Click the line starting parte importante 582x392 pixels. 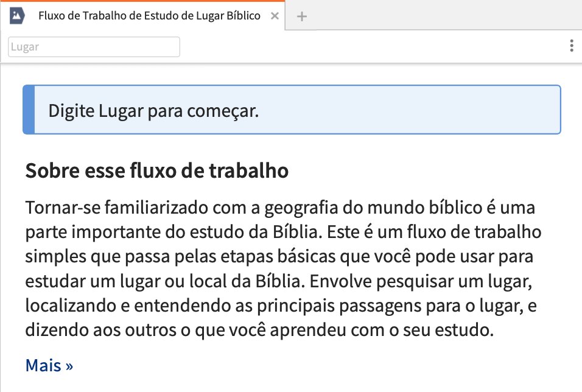point(283,232)
